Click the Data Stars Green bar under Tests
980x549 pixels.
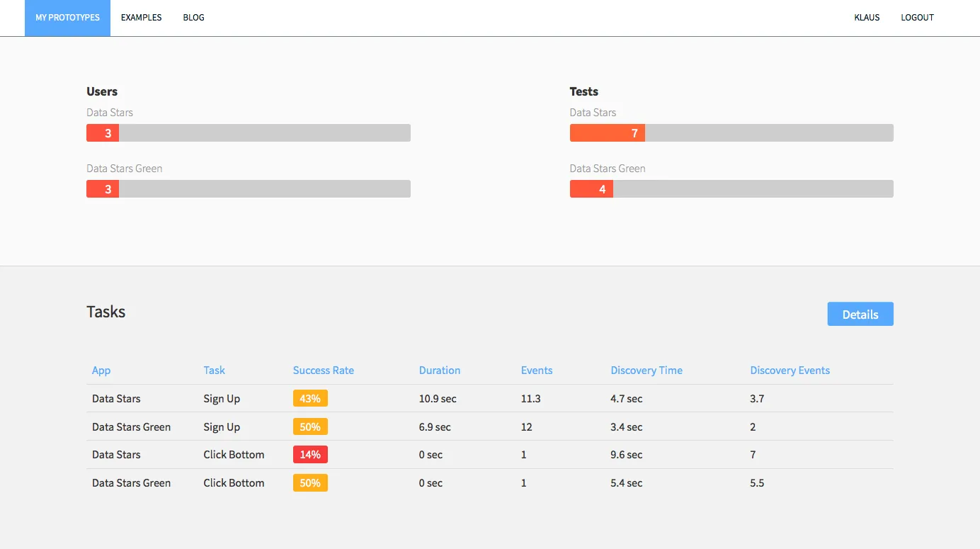(731, 188)
